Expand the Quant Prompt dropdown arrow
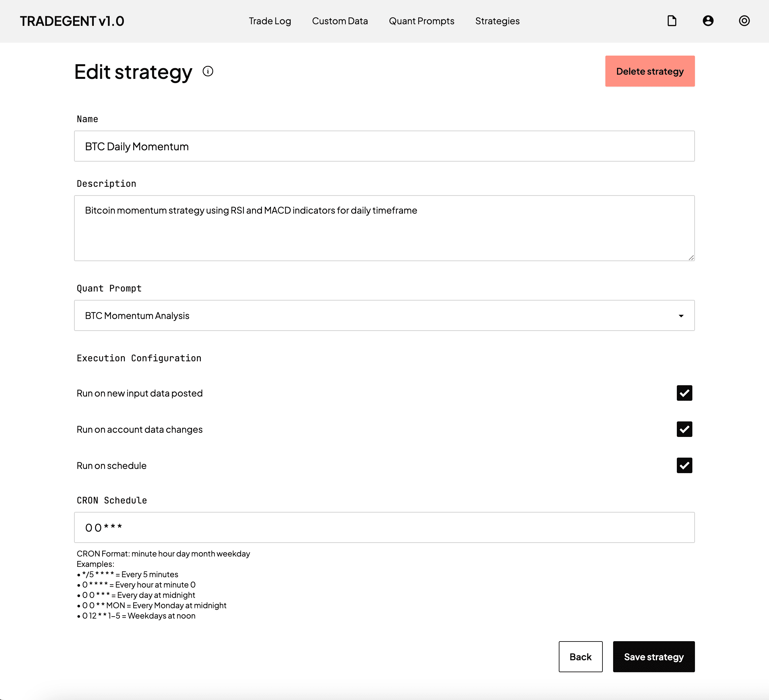Image resolution: width=769 pixels, height=700 pixels. [x=681, y=316]
